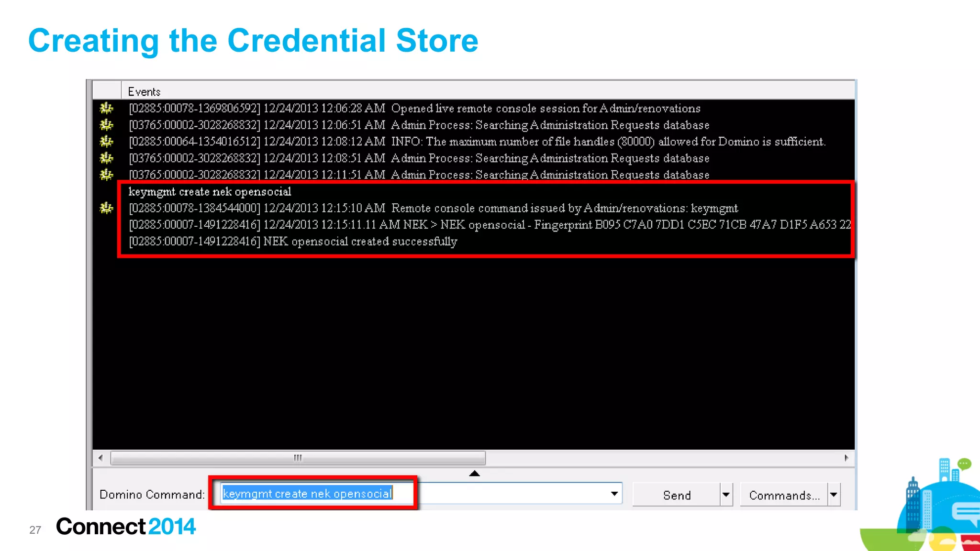Click event icon beside the 12:11:51 AM Admin Process row
This screenshot has height=551, width=980.
(x=106, y=175)
